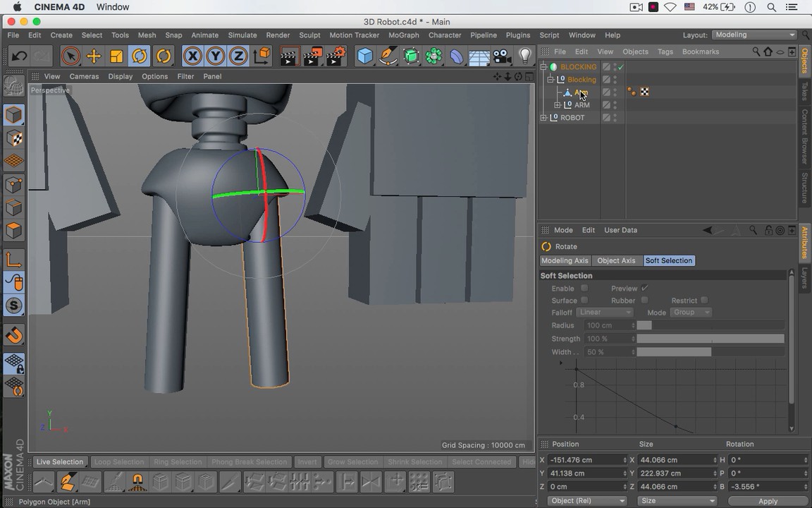Open the Object (Rel) coordinate dropdown
This screenshot has width=812, height=508.
point(586,501)
